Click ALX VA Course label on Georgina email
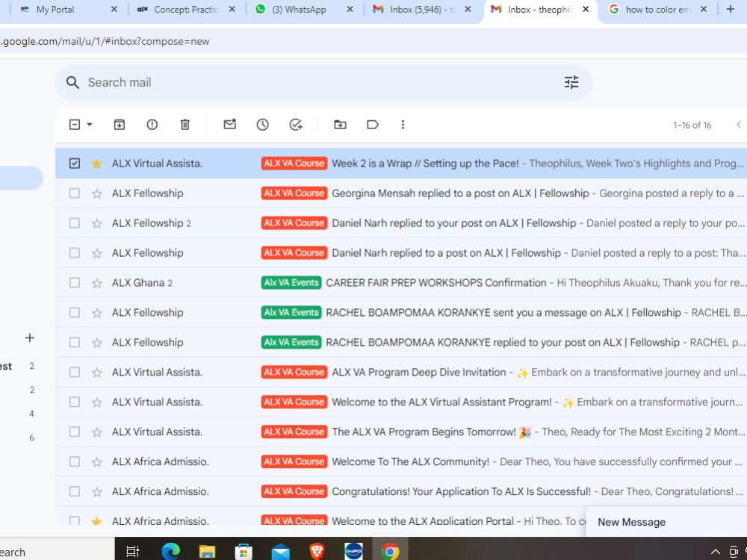This screenshot has width=747, height=560. tap(294, 193)
